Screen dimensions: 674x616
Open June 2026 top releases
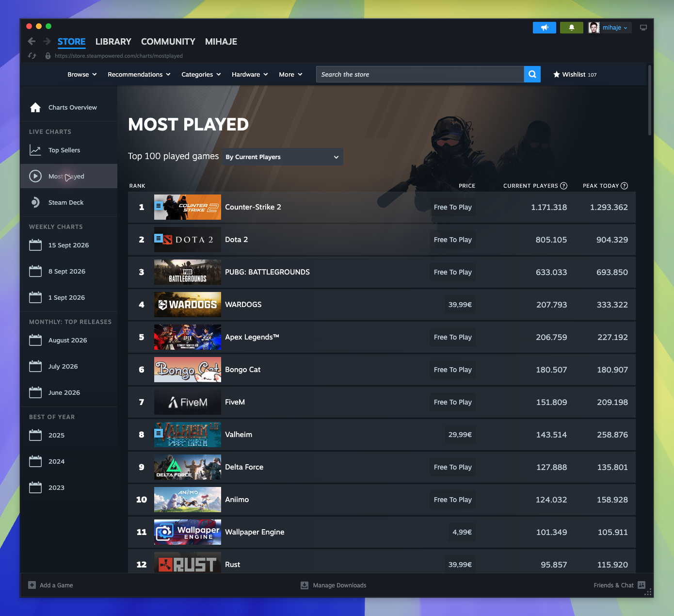click(x=69, y=392)
